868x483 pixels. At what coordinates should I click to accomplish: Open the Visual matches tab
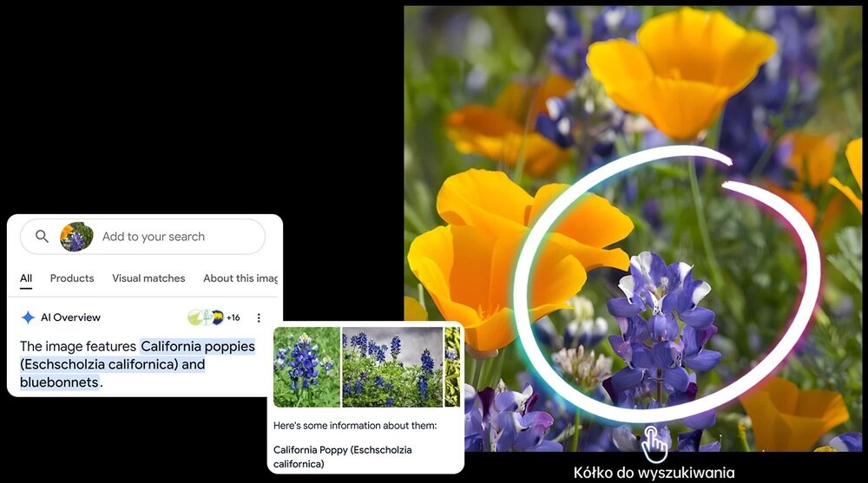click(148, 278)
